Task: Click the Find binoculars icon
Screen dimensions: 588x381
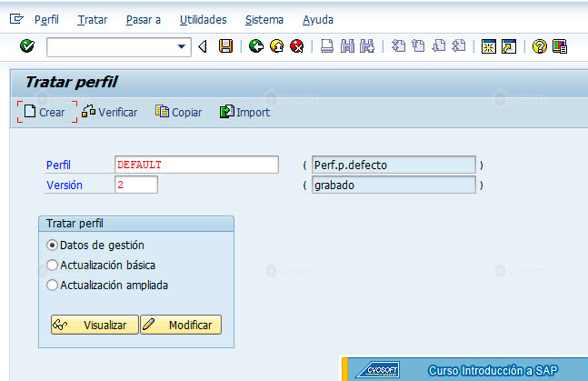Action: pyautogui.click(x=348, y=46)
